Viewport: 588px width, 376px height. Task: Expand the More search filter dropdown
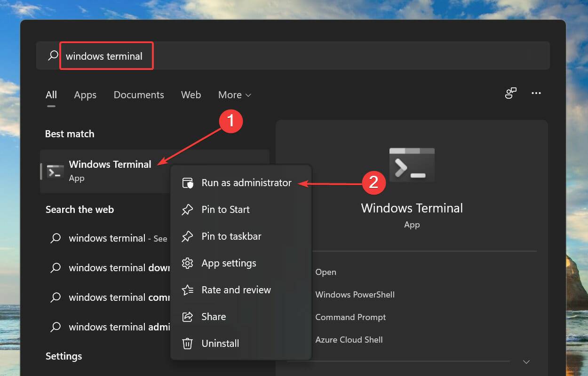[x=234, y=94]
